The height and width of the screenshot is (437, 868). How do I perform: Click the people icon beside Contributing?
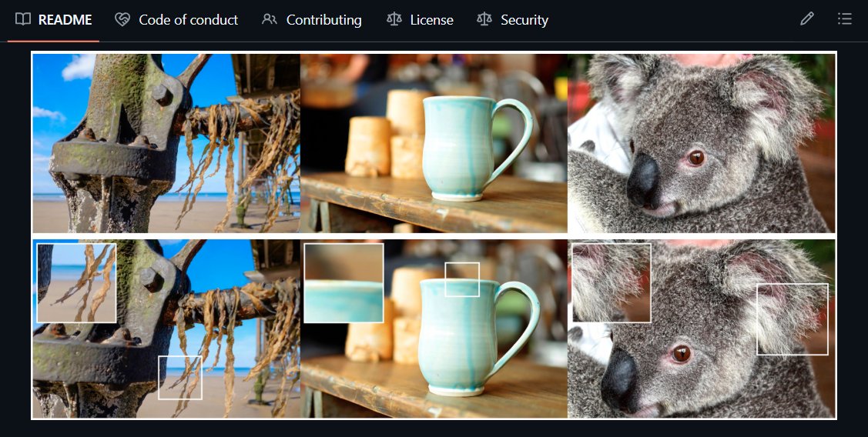click(x=269, y=20)
